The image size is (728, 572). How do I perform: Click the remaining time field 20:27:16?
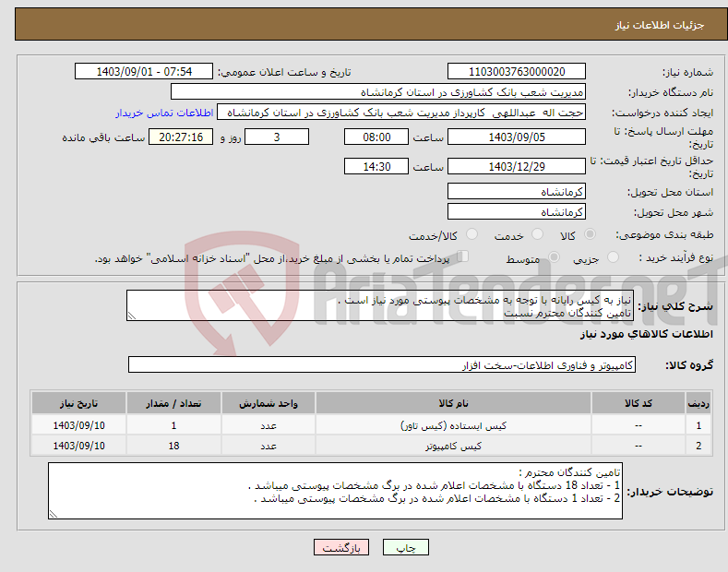(181, 137)
